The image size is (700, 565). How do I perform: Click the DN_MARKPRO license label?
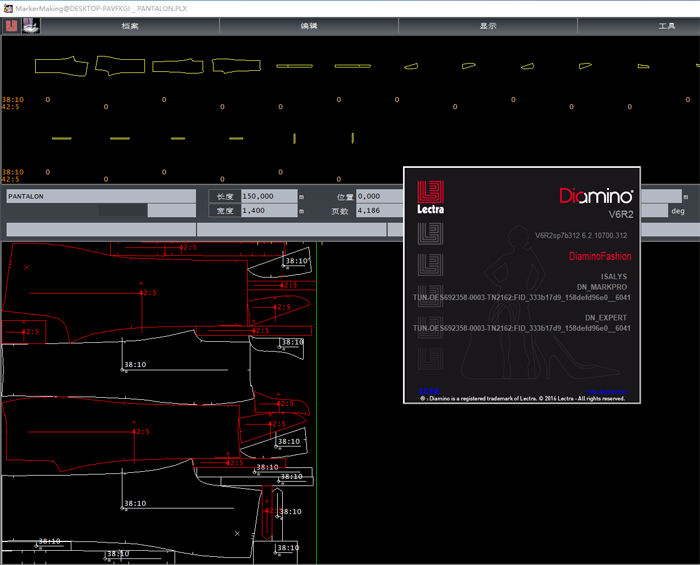(602, 287)
